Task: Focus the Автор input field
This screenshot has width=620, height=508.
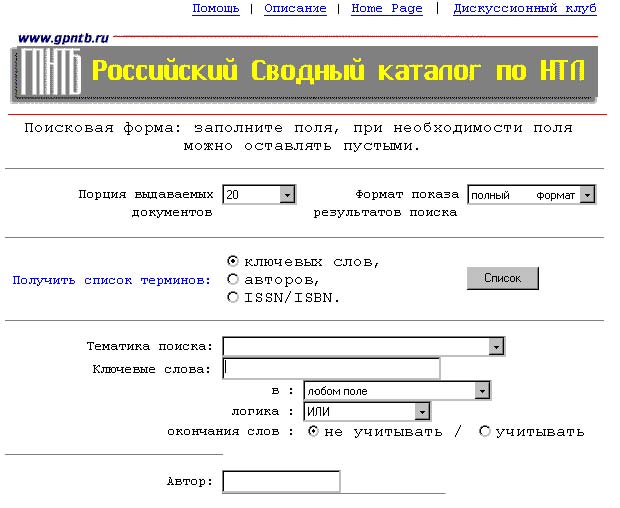Action: [x=281, y=481]
